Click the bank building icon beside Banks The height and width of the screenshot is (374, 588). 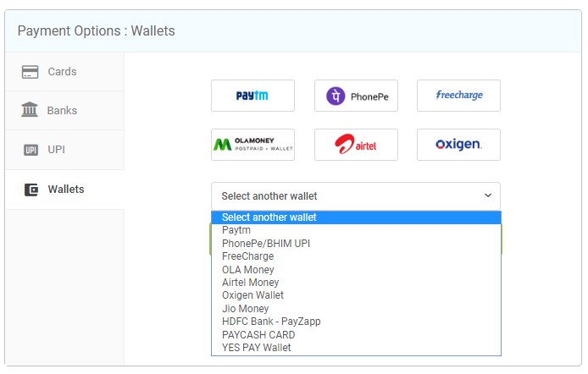click(30, 110)
